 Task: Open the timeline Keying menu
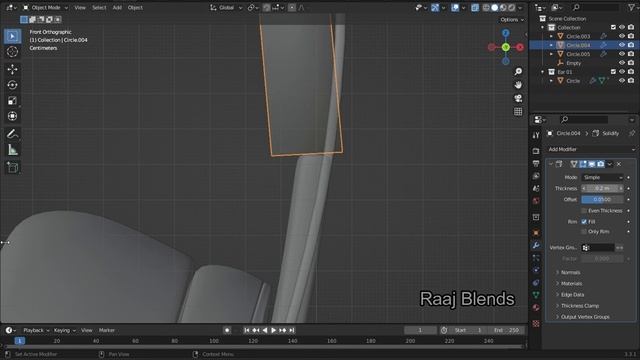click(64, 330)
